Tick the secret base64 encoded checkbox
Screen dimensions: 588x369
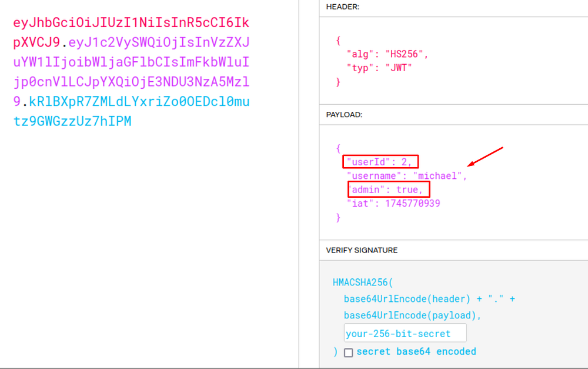[348, 353]
